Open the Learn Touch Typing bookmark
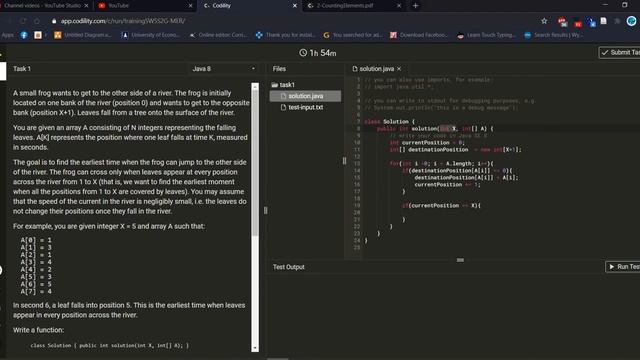 click(486, 35)
